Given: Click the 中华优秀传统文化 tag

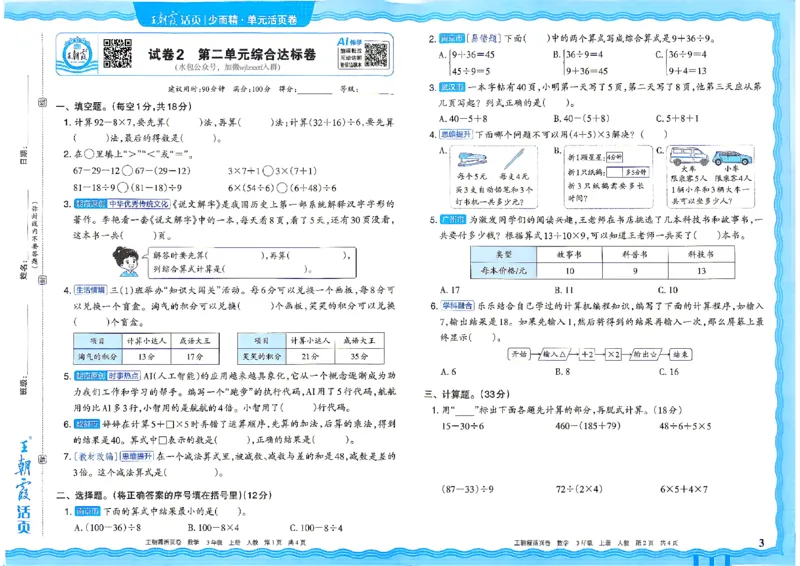Looking at the screenshot, I should pyautogui.click(x=138, y=204).
